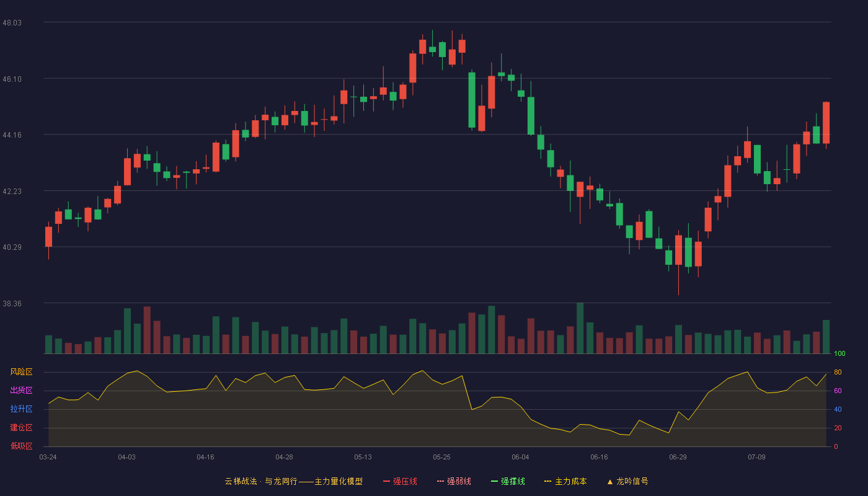Click the 38.36 price axis label
This screenshot has width=868, height=496.
pos(12,303)
